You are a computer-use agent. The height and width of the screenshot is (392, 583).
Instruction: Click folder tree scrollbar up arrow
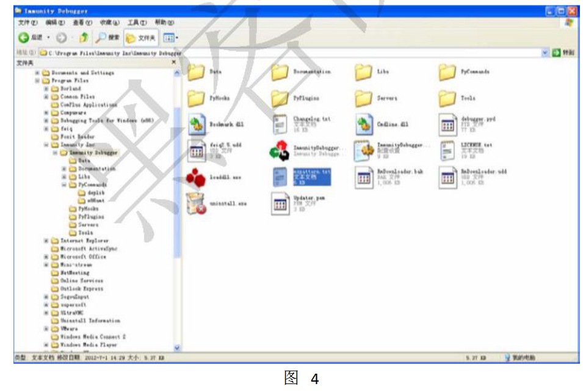pos(177,73)
